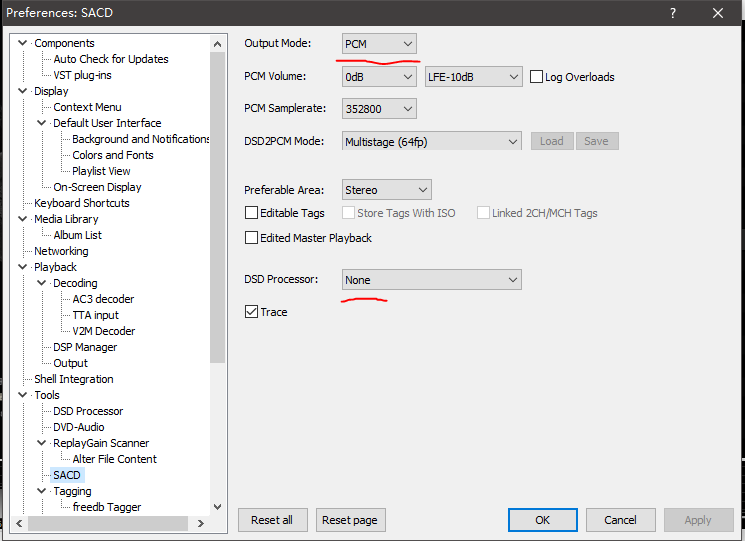Viewport: 745px width, 541px height.
Task: Open the DSD2PCM Mode dropdown
Action: point(432,141)
